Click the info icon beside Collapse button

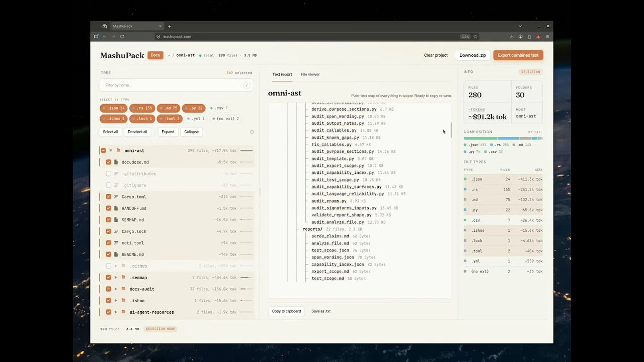[252, 132]
